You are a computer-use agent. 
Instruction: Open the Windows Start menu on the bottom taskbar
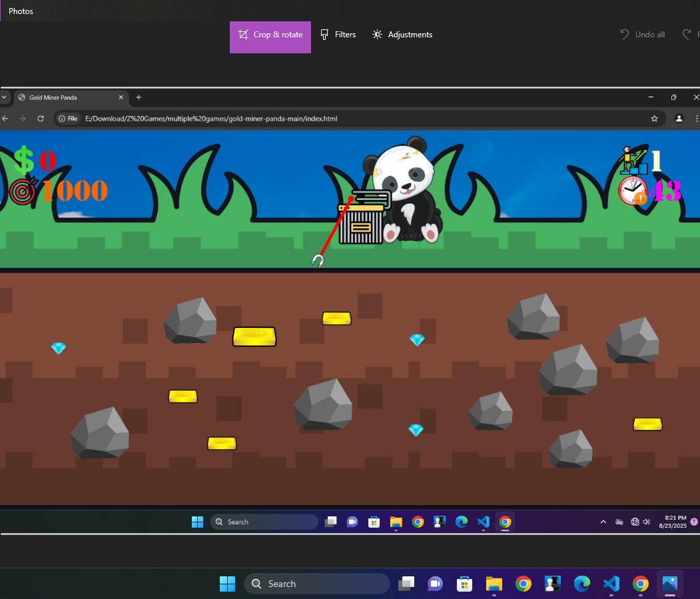click(x=227, y=584)
